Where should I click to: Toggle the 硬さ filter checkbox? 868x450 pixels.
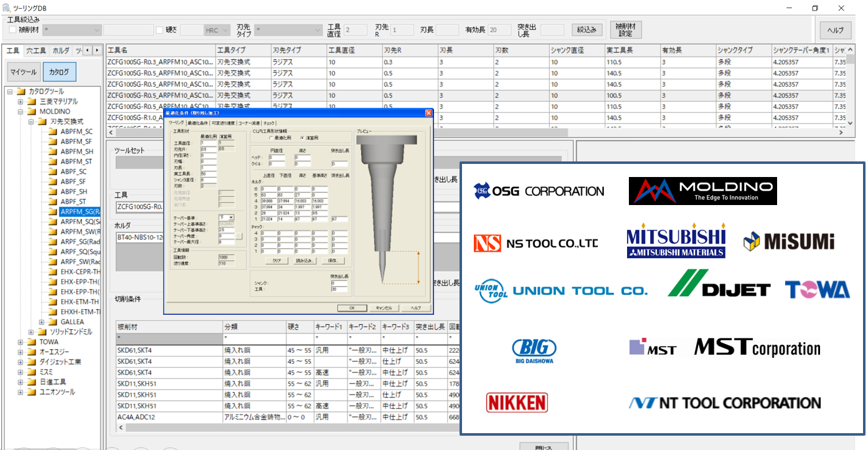point(160,30)
